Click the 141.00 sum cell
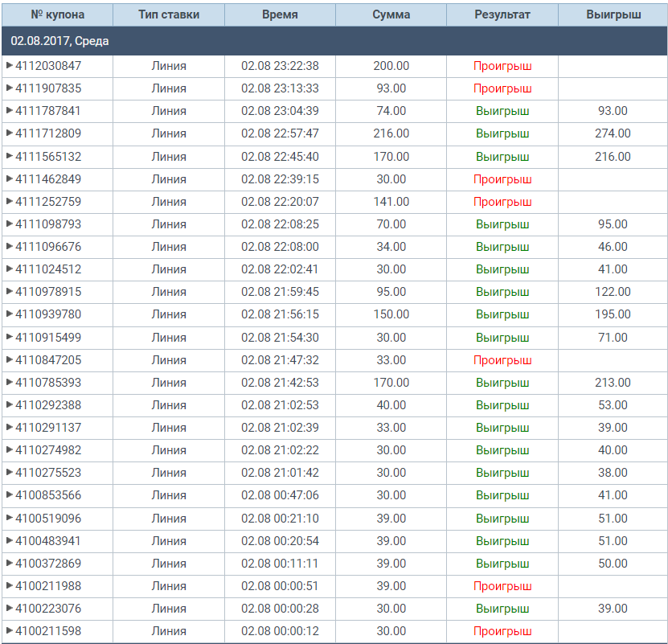The height and width of the screenshot is (644, 668). 391,202
